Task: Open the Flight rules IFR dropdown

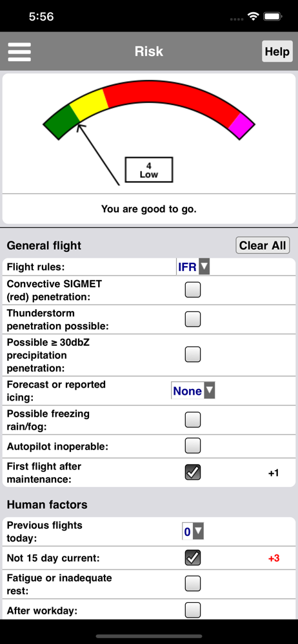Action: point(193,267)
